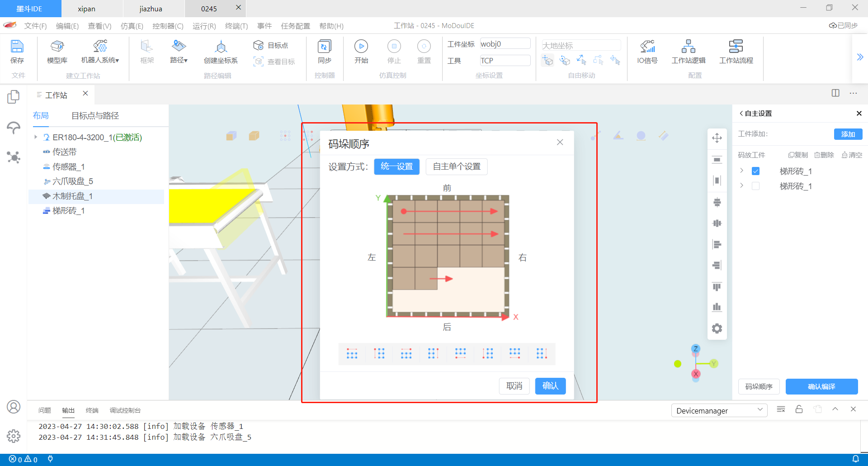Open IO Signal (IO信号) configuration
The image size is (868, 466).
click(647, 47)
